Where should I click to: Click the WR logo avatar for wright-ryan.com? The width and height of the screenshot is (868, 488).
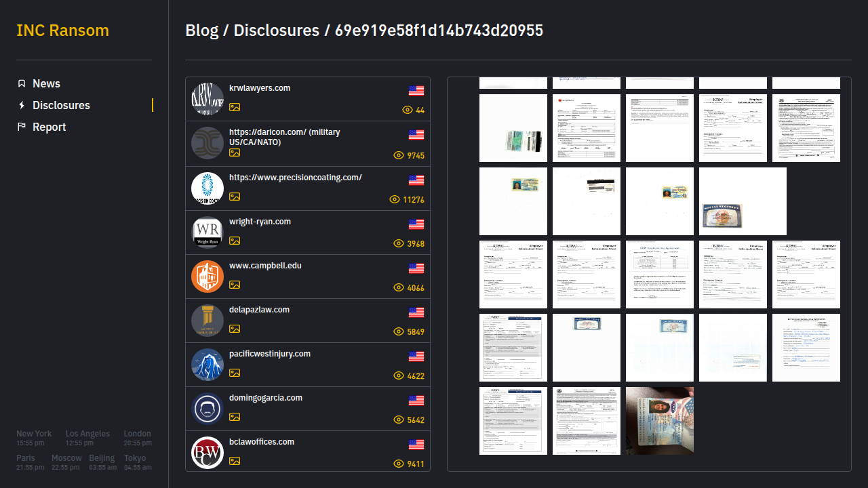[x=208, y=232]
